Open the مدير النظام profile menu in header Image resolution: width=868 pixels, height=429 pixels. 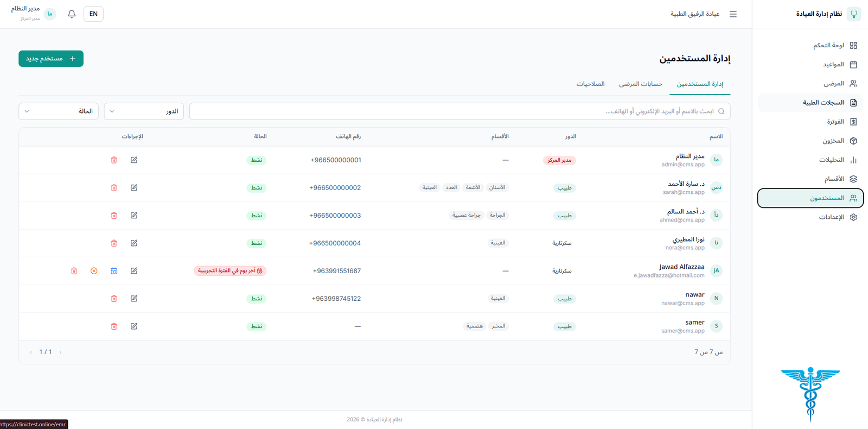[33, 14]
